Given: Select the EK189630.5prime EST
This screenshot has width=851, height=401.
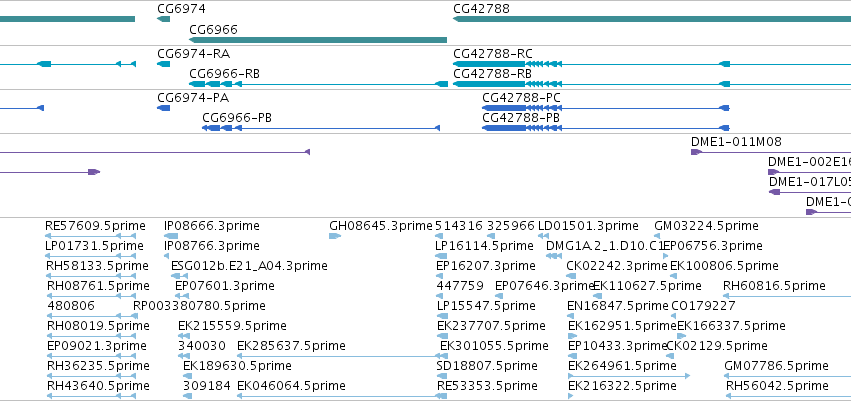Looking at the screenshot, I should (237, 366).
